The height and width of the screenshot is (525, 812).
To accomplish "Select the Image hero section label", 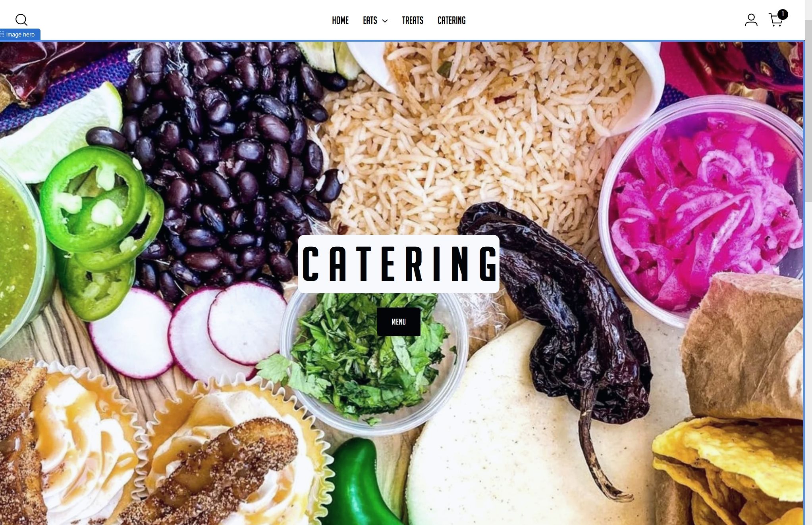I will (x=20, y=35).
